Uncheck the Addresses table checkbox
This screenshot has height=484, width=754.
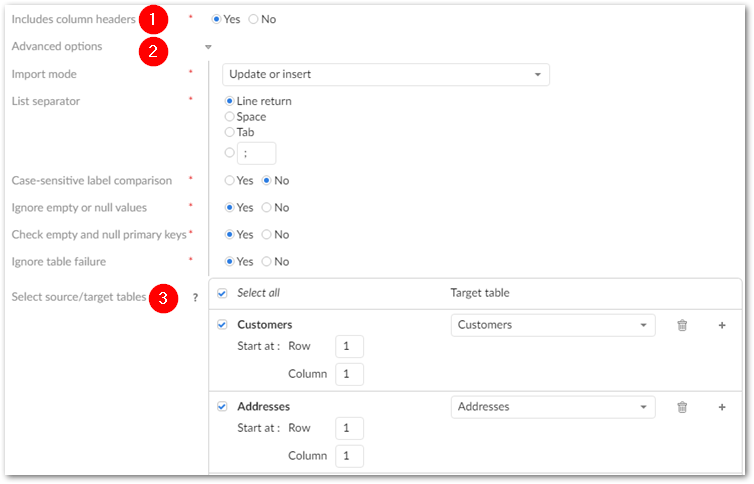coord(222,407)
